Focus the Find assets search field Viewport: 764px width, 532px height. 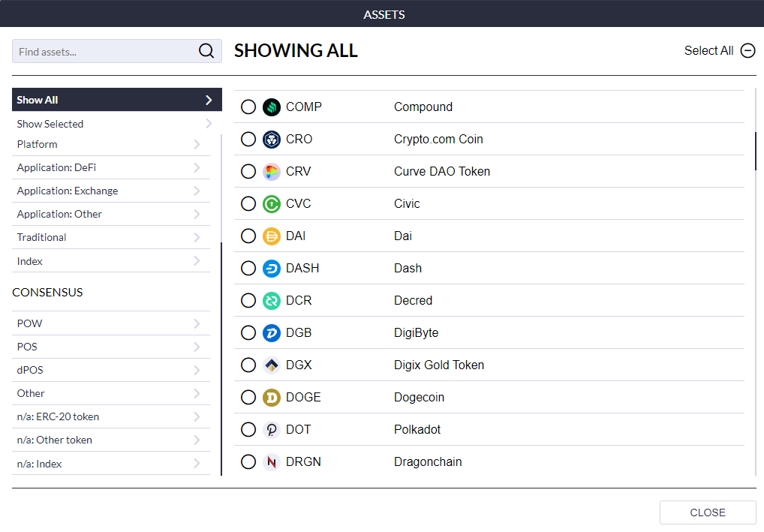[x=117, y=51]
